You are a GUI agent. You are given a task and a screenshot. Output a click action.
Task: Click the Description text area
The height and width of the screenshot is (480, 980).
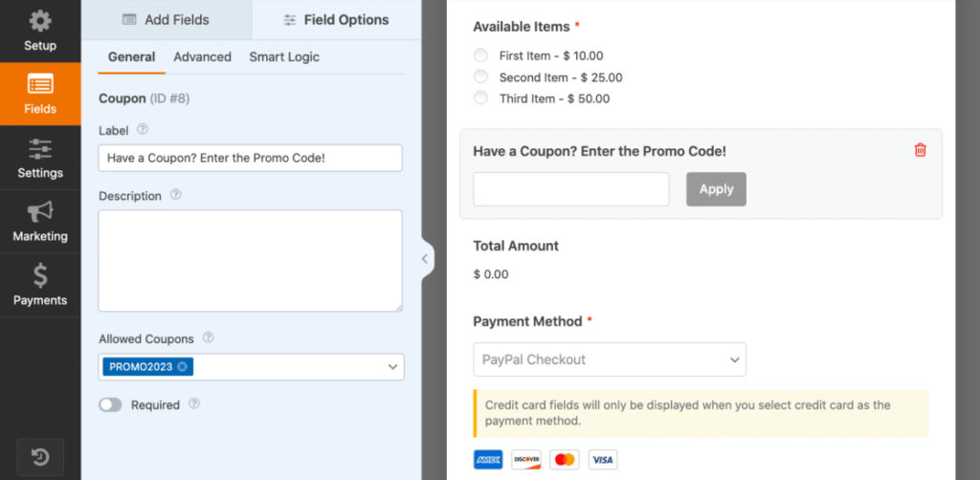[x=250, y=260]
